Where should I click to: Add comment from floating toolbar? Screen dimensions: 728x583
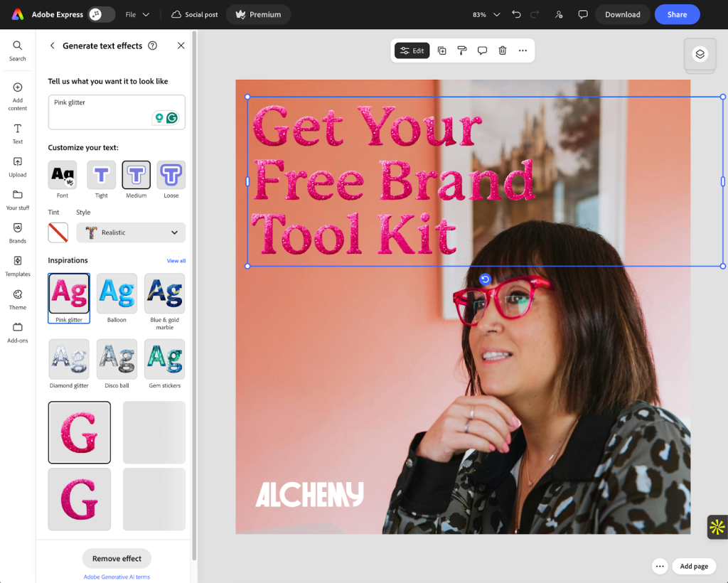pyautogui.click(x=483, y=50)
